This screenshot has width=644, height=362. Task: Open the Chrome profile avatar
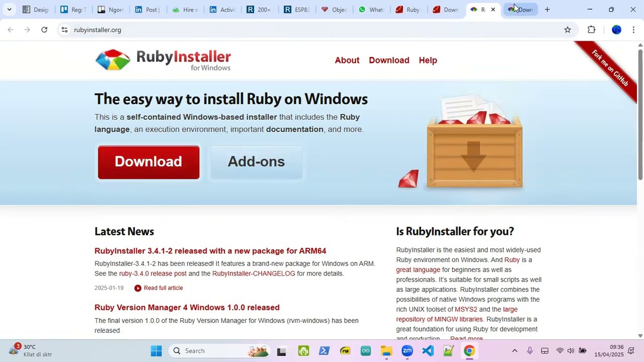pyautogui.click(x=616, y=30)
